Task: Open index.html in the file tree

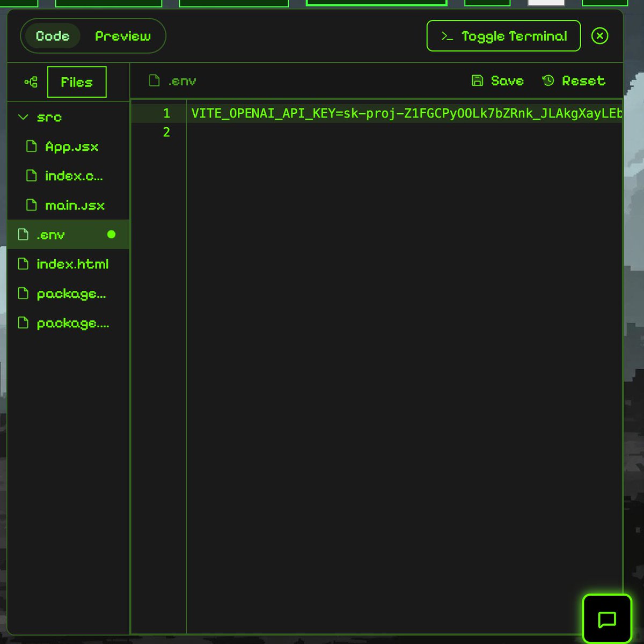Action: pos(68,264)
